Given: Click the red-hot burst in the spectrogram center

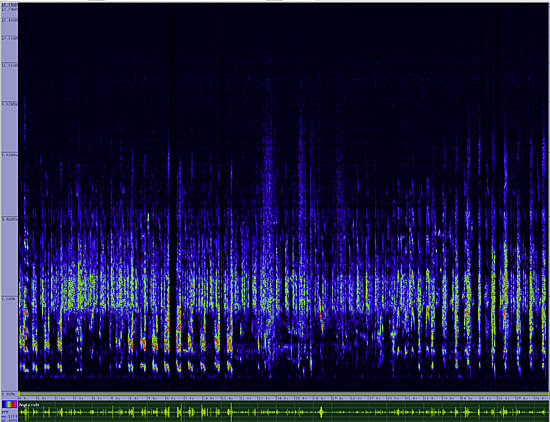Looking at the screenshot, I should click(x=321, y=315).
